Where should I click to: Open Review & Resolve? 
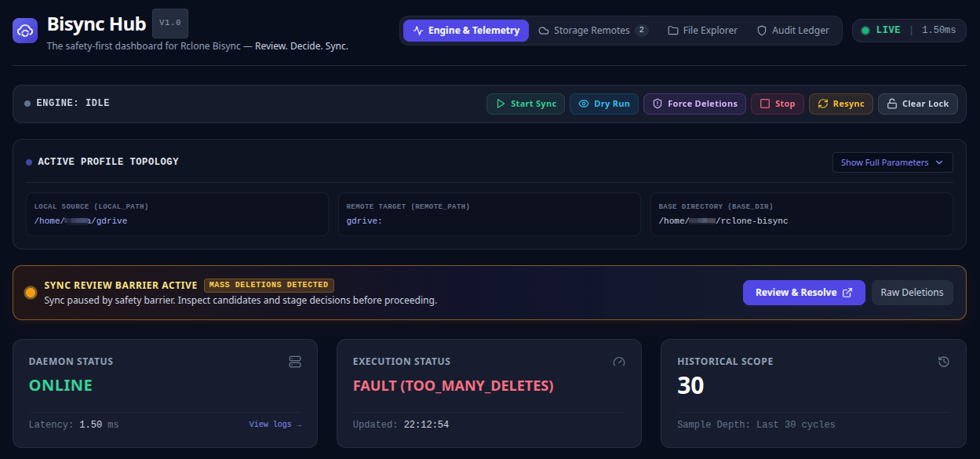coord(804,293)
